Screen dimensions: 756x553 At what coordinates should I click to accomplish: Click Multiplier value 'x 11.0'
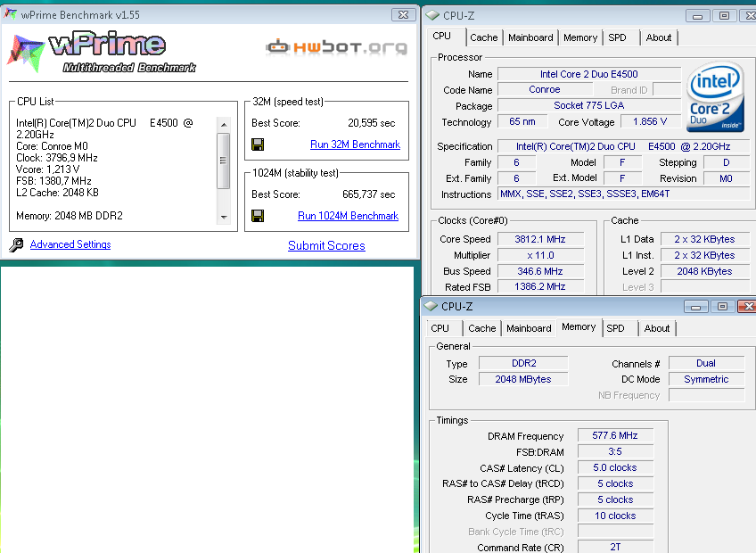[540, 255]
